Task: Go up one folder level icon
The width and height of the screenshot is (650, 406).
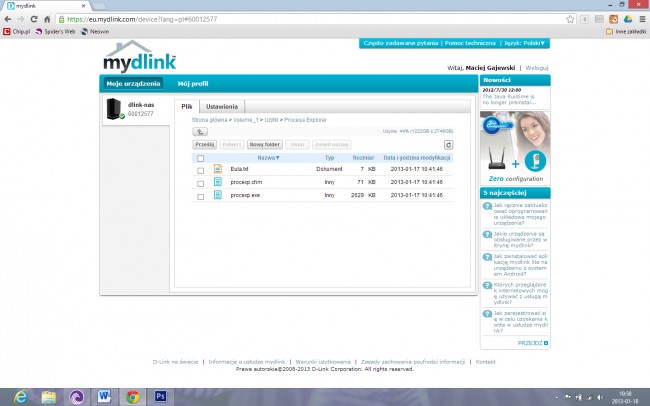Action: pyautogui.click(x=200, y=131)
